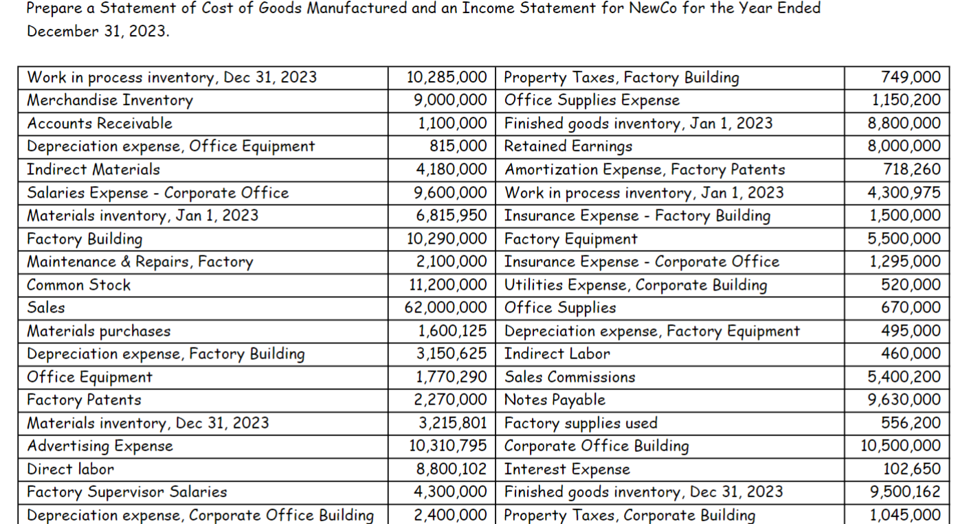The image size is (980, 524).
Task: Click the 'Factory Equipment' asset label
Action: point(570,239)
